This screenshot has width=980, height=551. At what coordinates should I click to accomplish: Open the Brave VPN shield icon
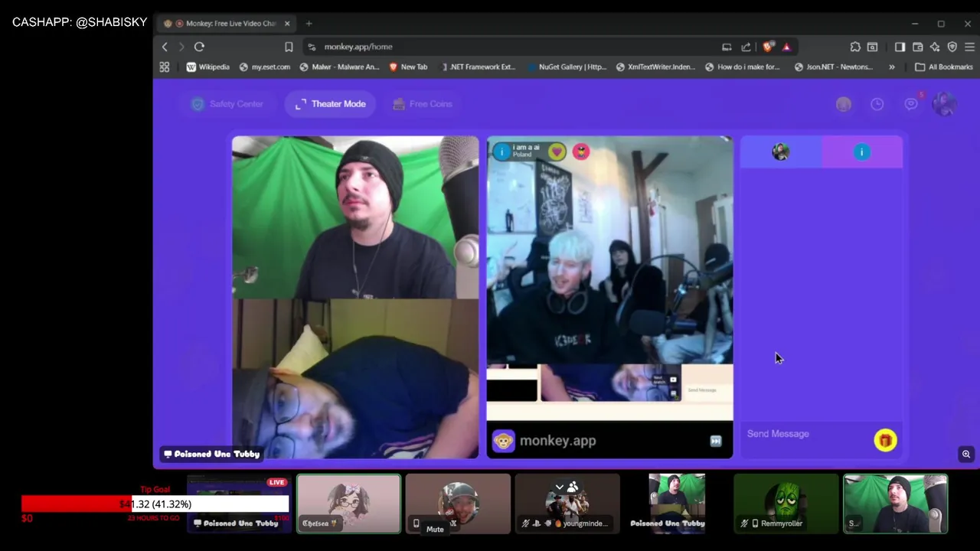[x=952, y=47]
